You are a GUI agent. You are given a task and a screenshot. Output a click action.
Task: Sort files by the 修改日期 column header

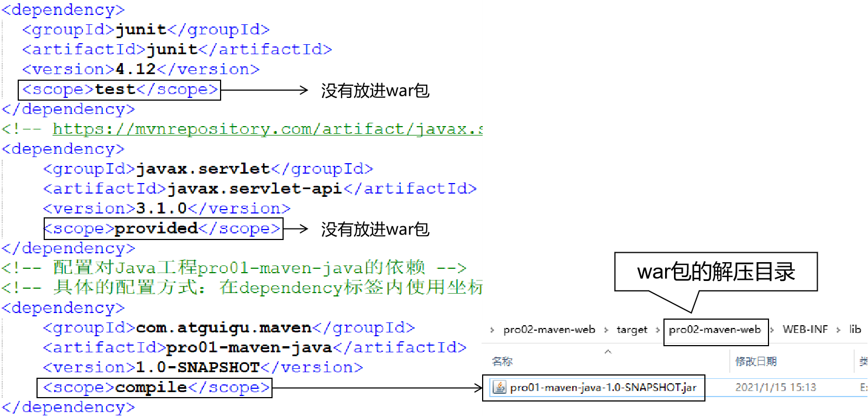tap(756, 362)
